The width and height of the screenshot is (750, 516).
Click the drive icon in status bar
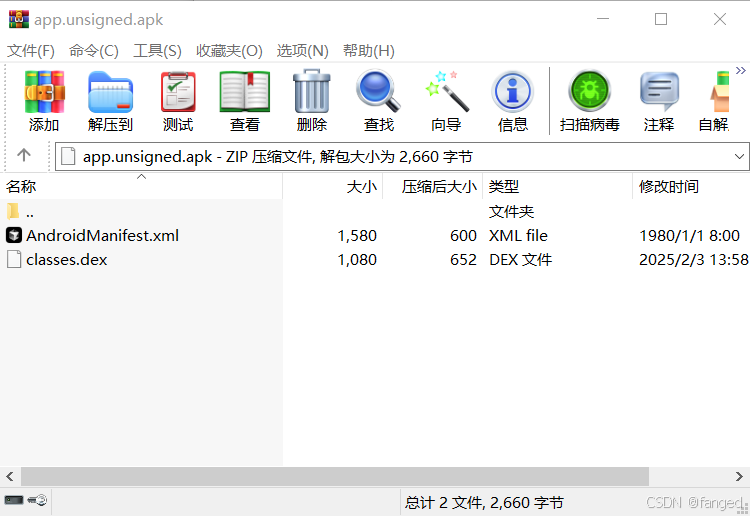13,500
